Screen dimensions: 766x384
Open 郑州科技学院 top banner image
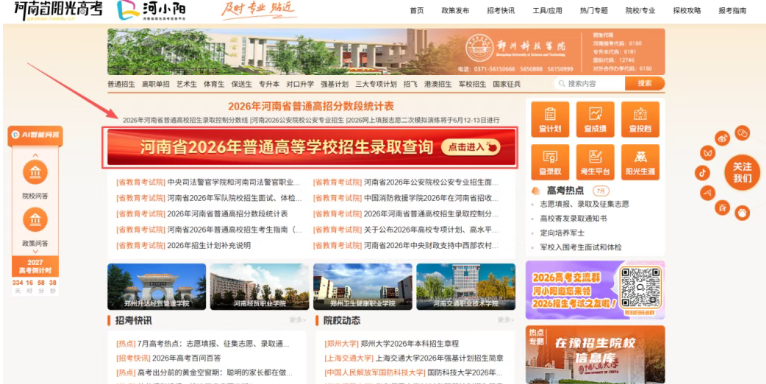point(386,51)
